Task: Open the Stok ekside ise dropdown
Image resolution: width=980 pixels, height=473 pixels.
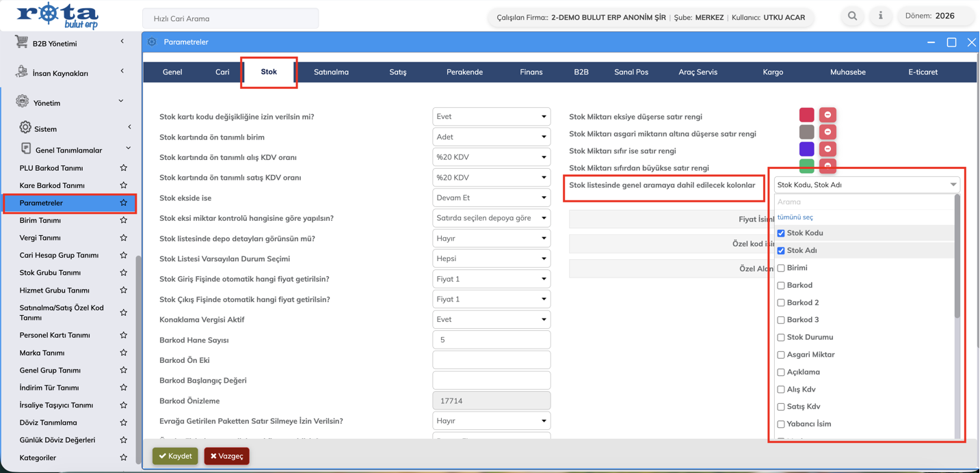Action: pyautogui.click(x=491, y=198)
